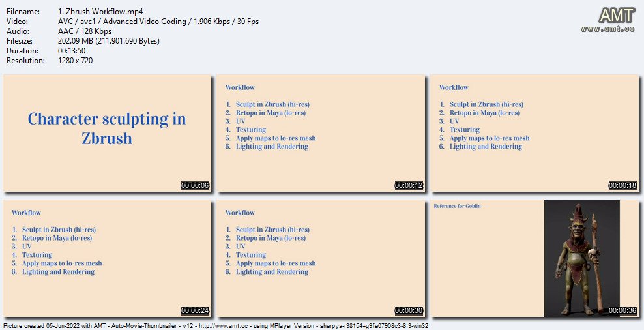
Task: Click 'Workflow' heading in the 00:00:12 frame
Action: (240, 87)
